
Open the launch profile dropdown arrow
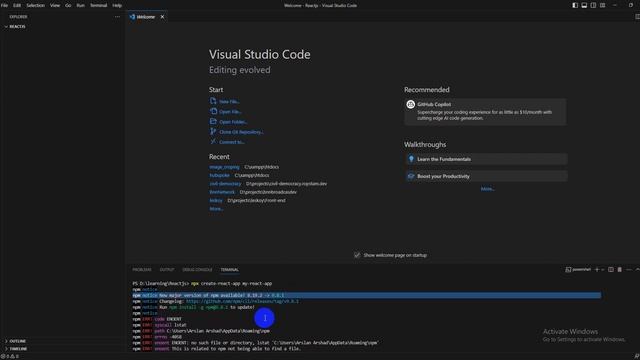click(x=603, y=269)
